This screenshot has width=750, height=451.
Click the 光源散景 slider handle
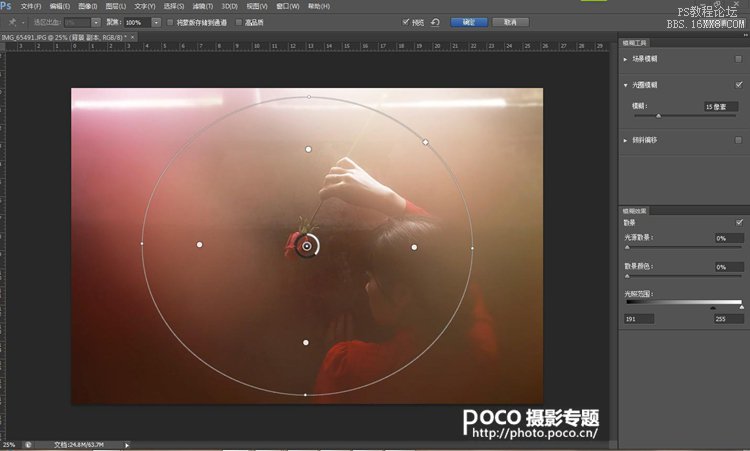(x=628, y=247)
